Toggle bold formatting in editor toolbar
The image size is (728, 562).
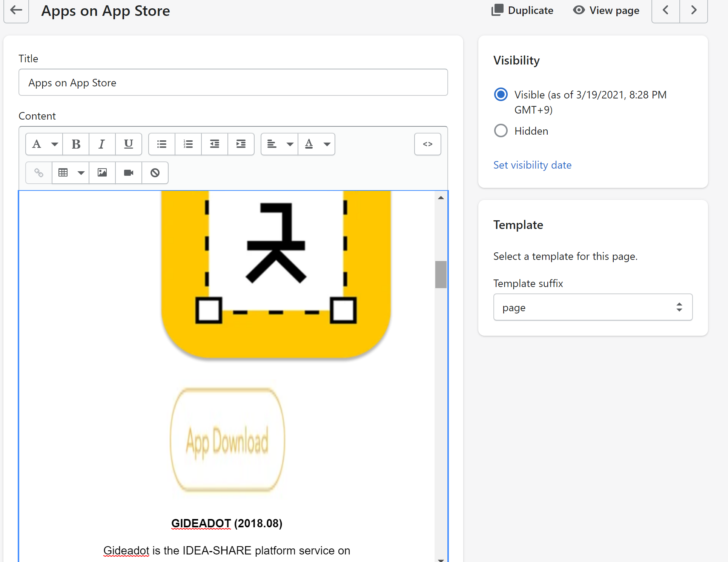pos(76,144)
